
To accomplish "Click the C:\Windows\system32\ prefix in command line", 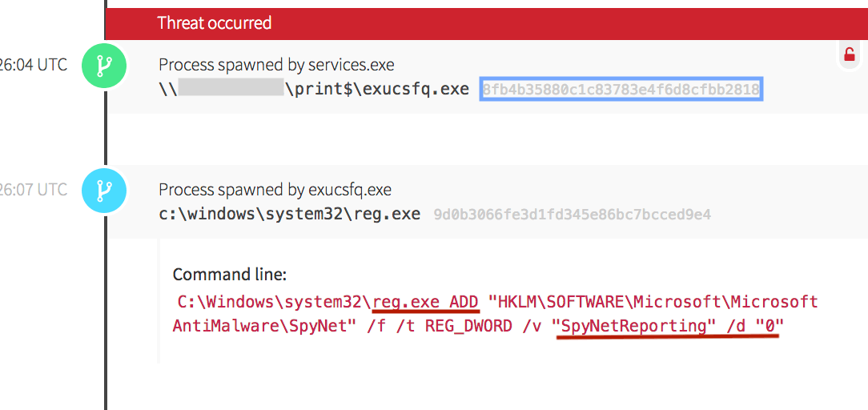I will click(x=273, y=302).
